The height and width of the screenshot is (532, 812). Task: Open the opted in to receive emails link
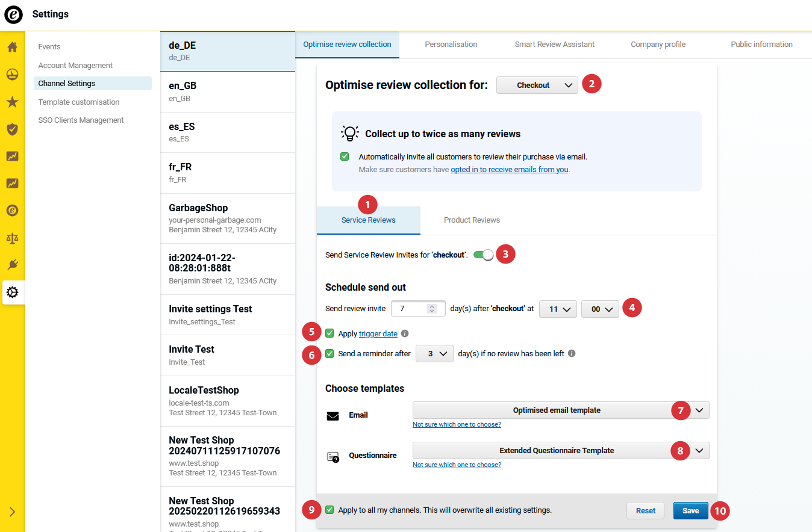(509, 170)
